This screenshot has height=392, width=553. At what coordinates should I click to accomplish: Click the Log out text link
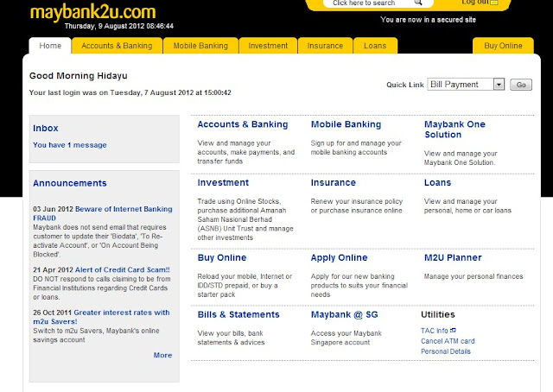point(475,2)
